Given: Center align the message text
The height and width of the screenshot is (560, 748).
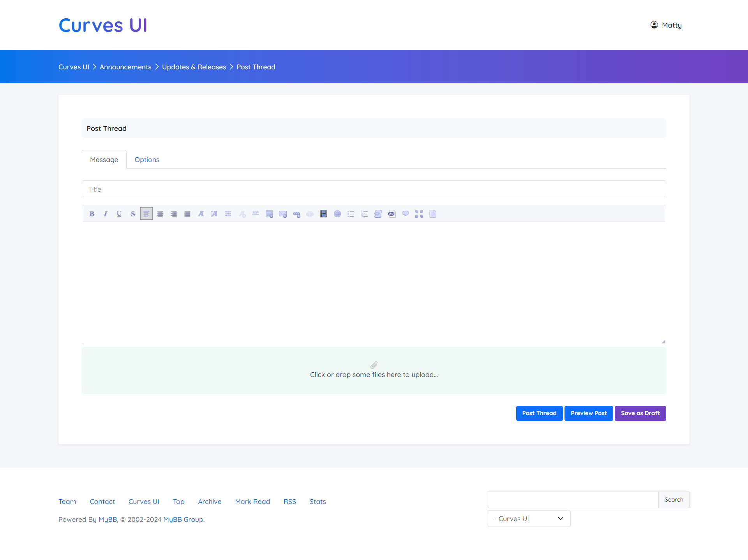Looking at the screenshot, I should click(x=160, y=214).
